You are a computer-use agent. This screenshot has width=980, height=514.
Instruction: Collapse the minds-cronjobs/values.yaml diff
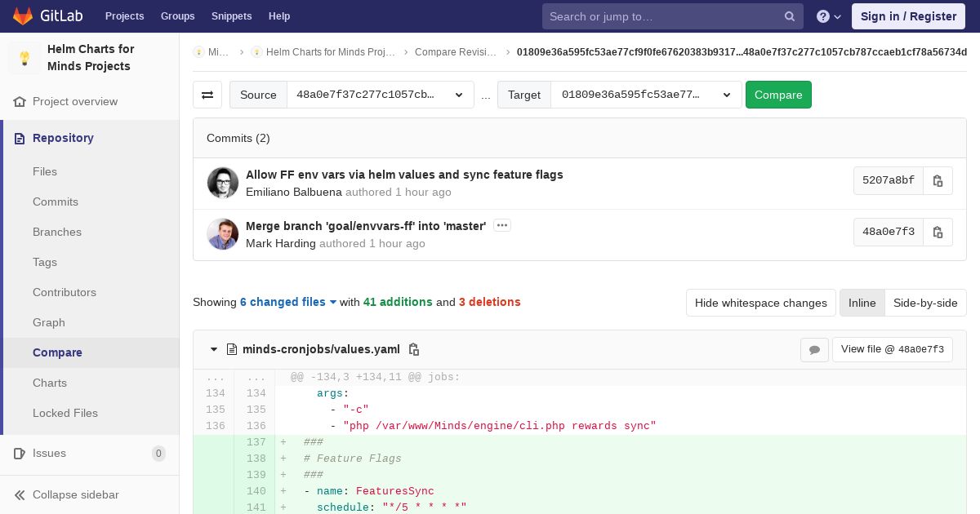214,349
